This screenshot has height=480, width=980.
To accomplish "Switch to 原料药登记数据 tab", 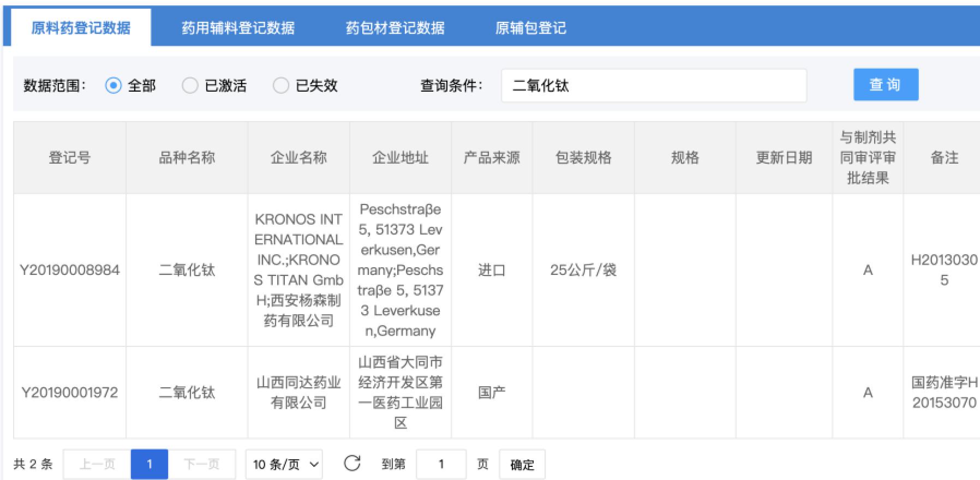I will (80, 28).
